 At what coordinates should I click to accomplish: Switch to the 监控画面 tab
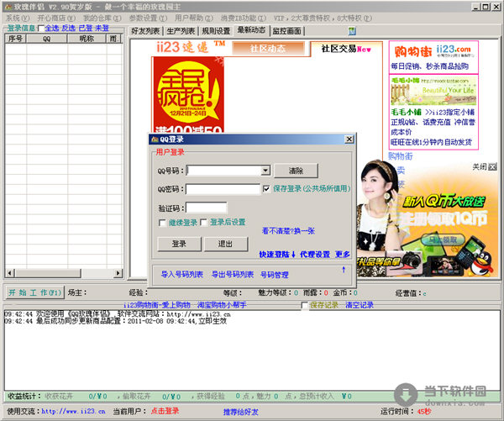click(286, 31)
